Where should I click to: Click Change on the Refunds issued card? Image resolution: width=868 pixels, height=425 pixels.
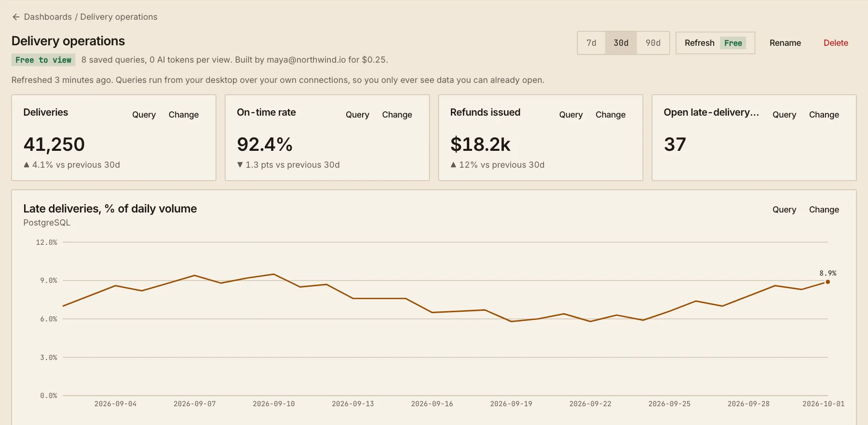coord(610,115)
